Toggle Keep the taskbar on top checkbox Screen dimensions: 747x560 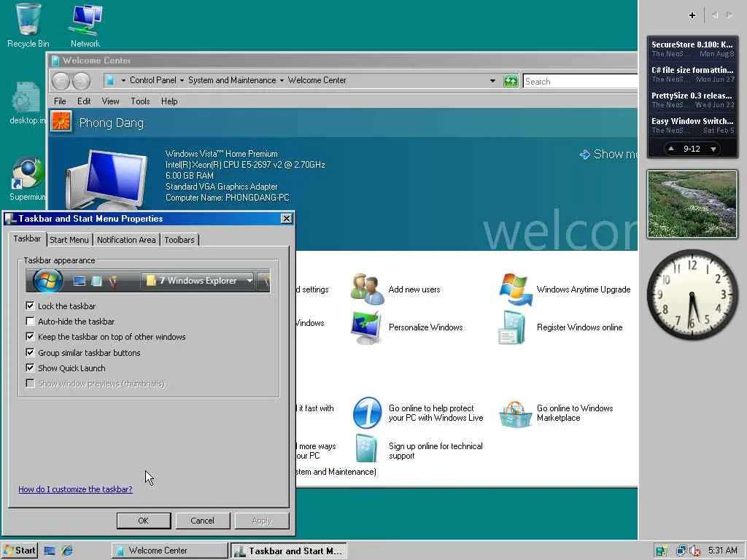pyautogui.click(x=30, y=337)
